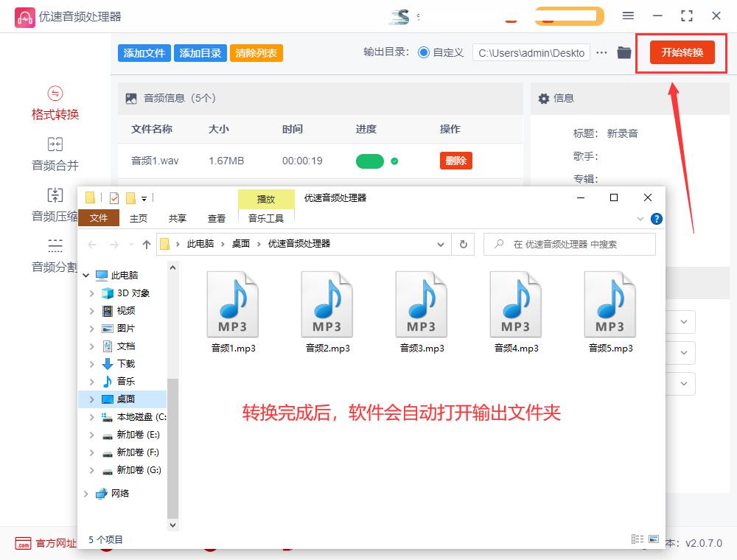Open the hamburger menu in title bar
Viewport: 737px width, 560px height.
[629, 15]
